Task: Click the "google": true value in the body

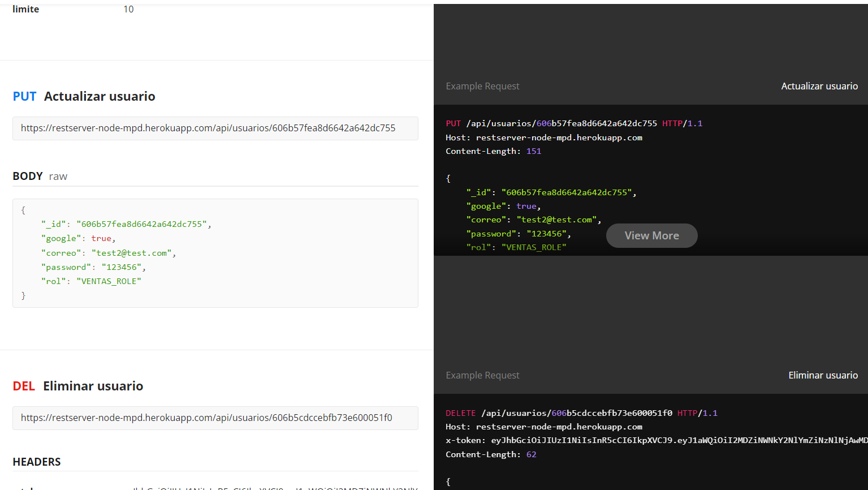Action: tap(76, 238)
